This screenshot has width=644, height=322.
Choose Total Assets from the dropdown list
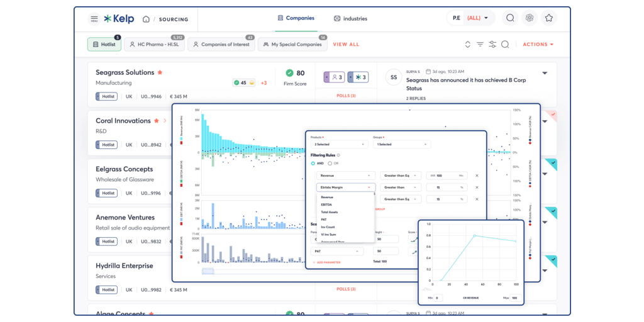pyautogui.click(x=330, y=212)
